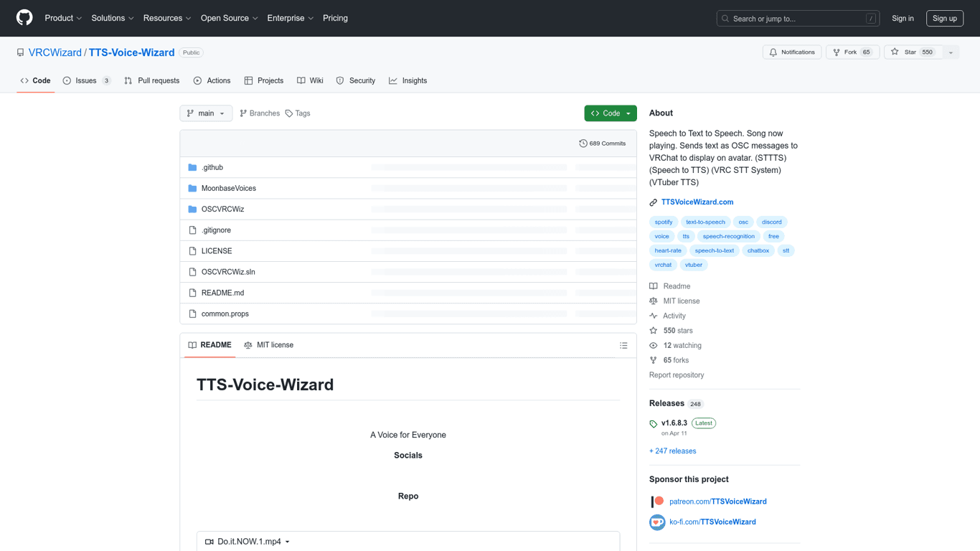This screenshot has height=551, width=980.
Task: Expand the Product menu
Action: click(63, 18)
